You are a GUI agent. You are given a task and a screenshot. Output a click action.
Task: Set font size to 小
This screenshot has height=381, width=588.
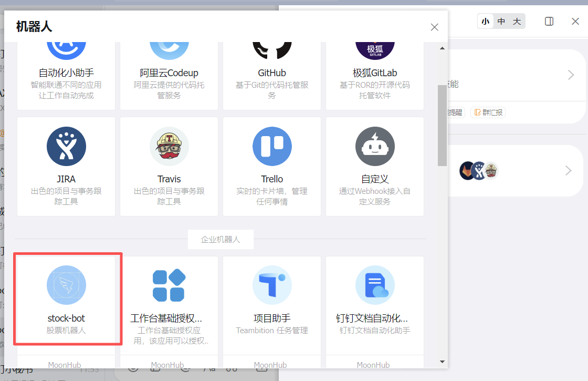(486, 22)
